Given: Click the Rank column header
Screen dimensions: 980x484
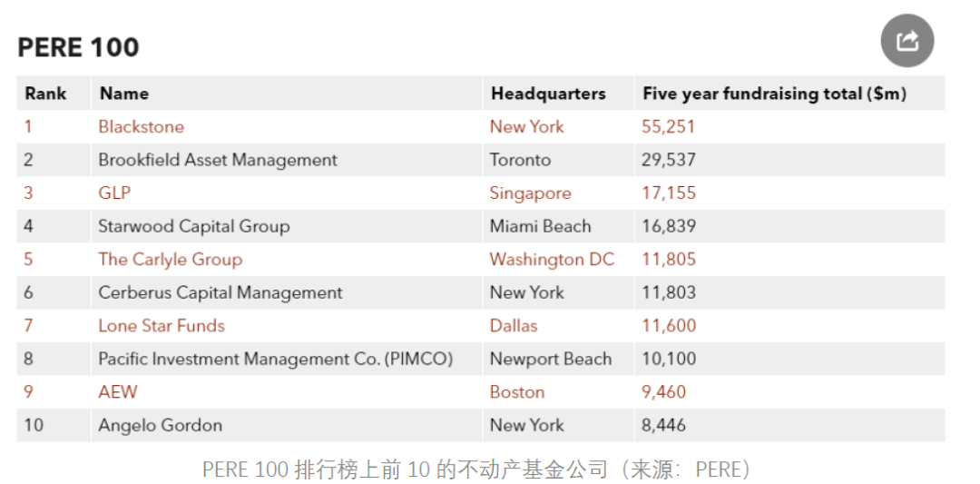Looking at the screenshot, I should pos(45,94).
